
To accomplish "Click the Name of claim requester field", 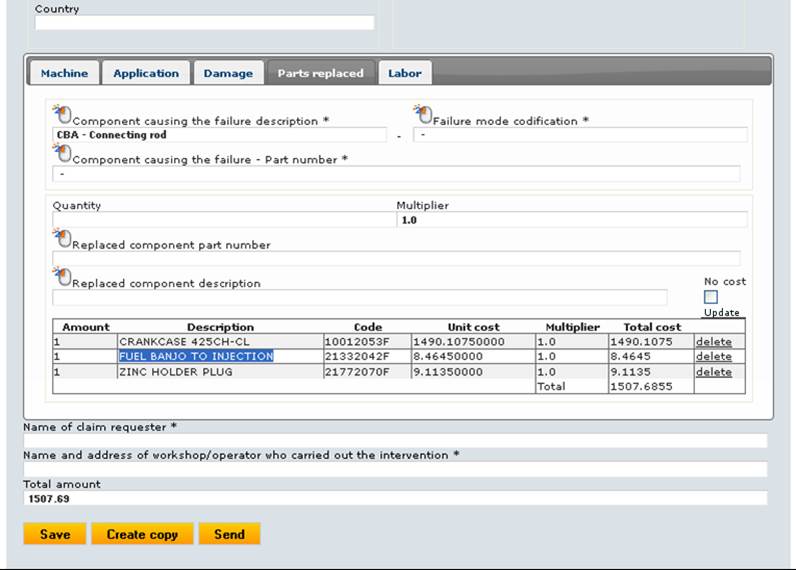I will pos(395,441).
